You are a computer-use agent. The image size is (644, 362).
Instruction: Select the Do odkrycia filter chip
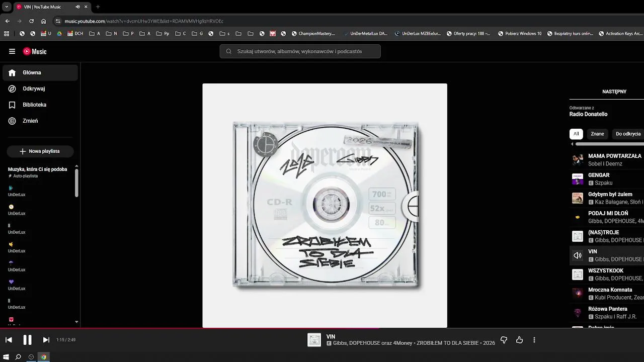627,134
